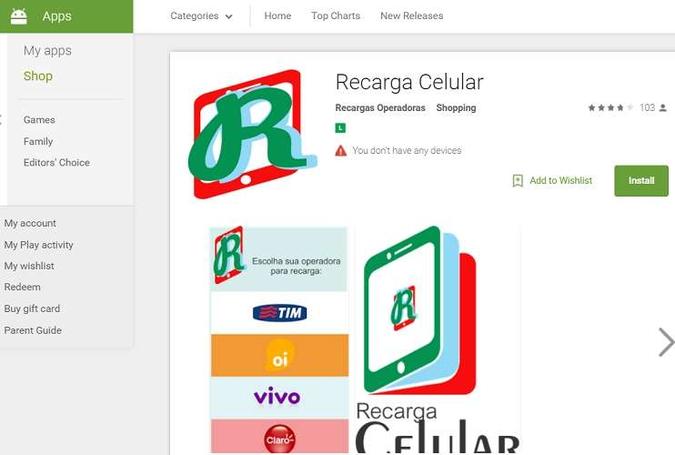Click the star rating display
This screenshot has height=455, width=675.
point(610,108)
